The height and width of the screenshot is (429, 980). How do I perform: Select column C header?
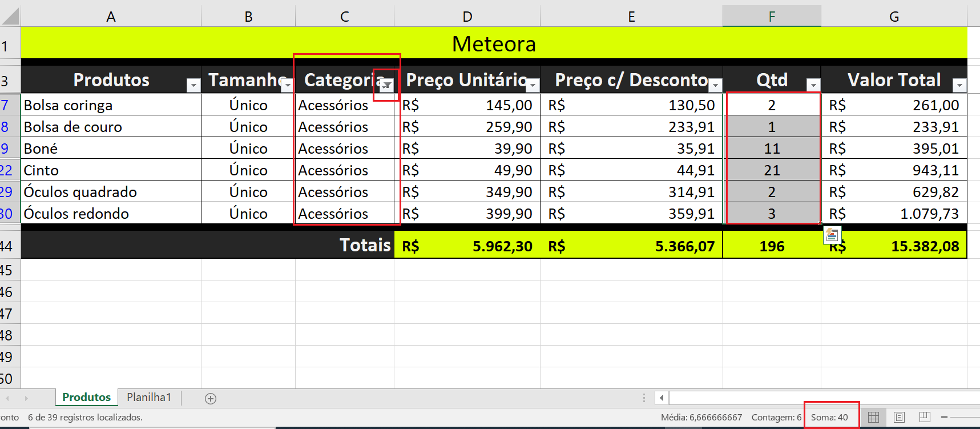point(345,17)
